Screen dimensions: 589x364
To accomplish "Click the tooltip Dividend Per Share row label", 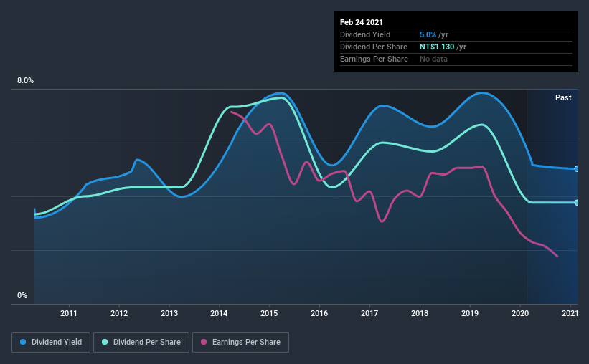I will tap(374, 47).
